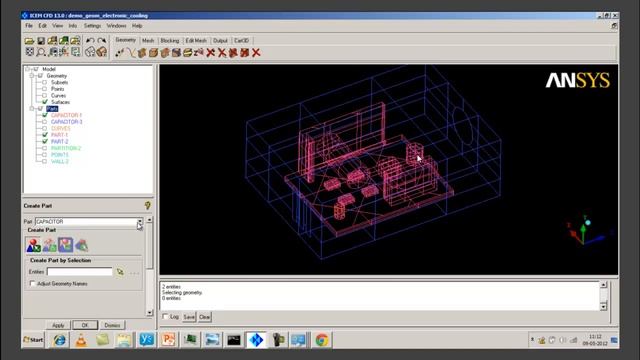Viewport: 640px width, 360px height.
Task: Click the highlighted third Create Part icon
Action: coord(65,245)
